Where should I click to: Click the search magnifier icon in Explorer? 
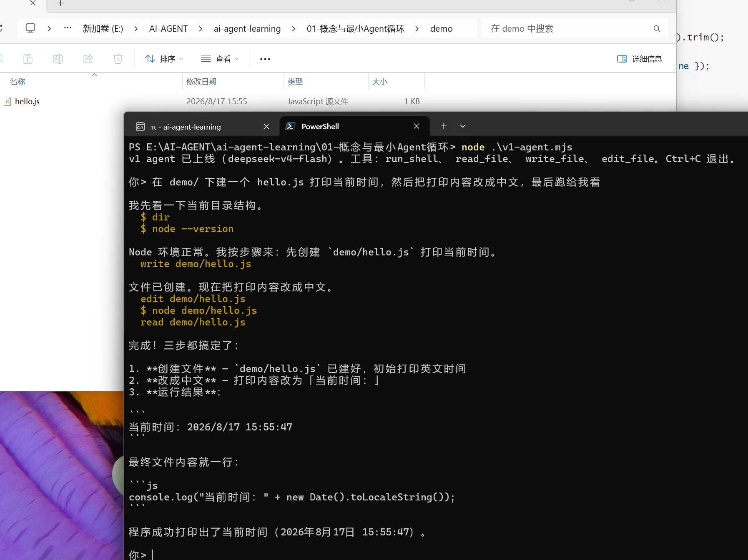pos(657,29)
